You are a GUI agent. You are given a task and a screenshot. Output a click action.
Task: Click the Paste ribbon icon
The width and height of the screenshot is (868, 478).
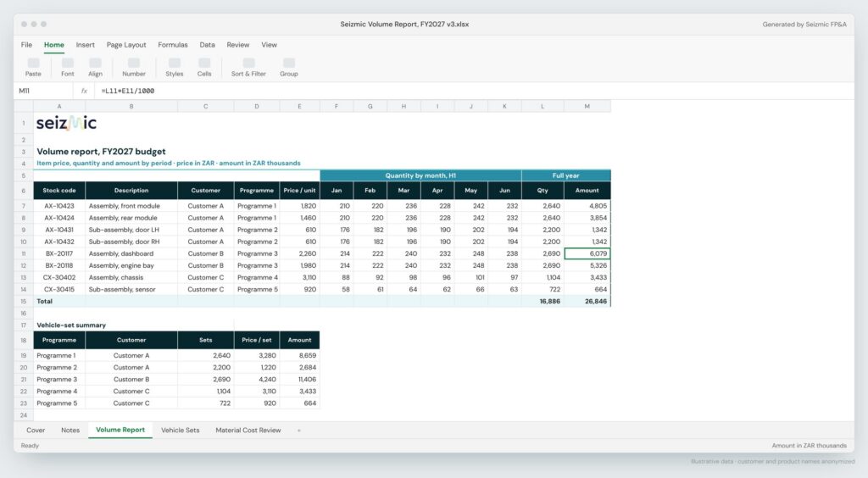point(33,63)
